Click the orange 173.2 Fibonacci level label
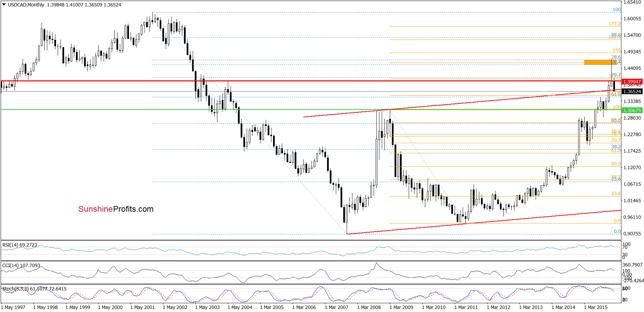 (x=615, y=24)
